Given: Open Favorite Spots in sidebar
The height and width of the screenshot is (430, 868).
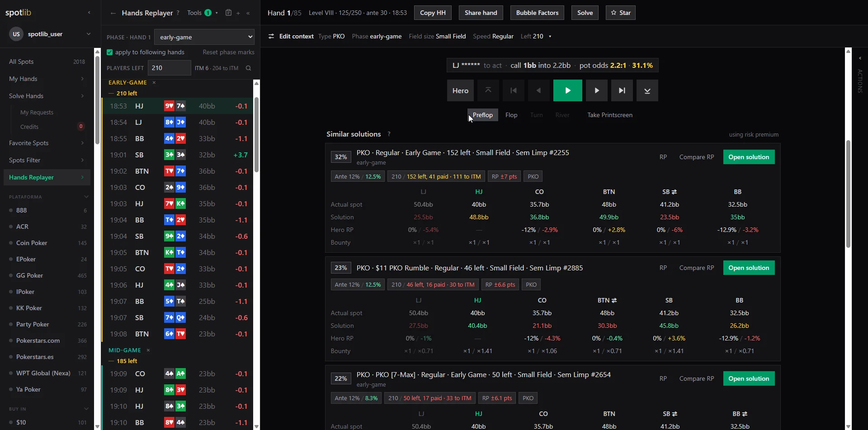Looking at the screenshot, I should (x=47, y=143).
